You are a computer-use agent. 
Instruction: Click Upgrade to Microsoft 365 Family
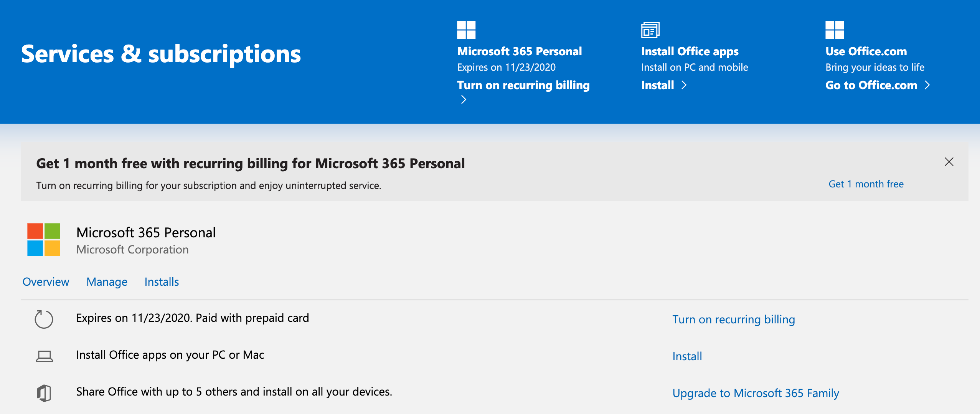click(756, 393)
